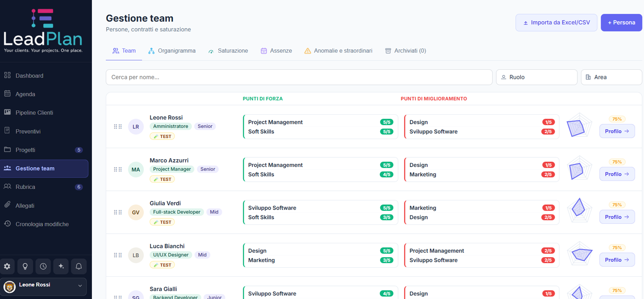Click the name Sara Gialli
The width and height of the screenshot is (644, 299).
click(163, 289)
